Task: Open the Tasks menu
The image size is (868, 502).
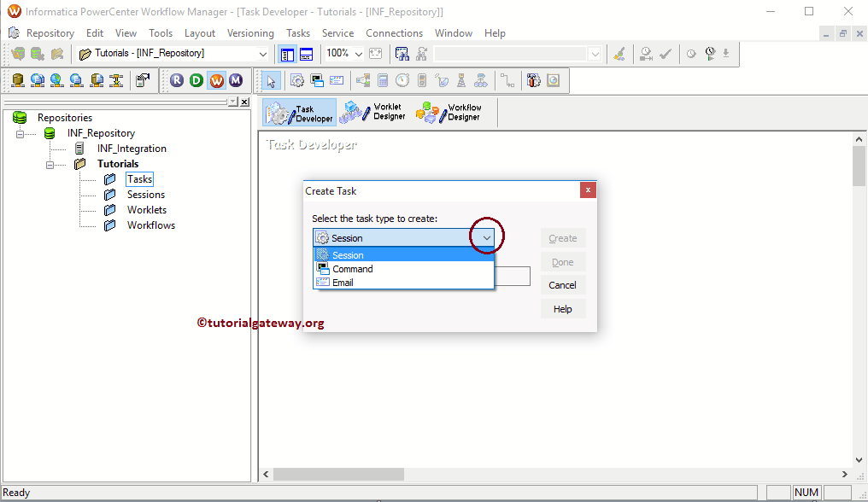Action: [297, 32]
